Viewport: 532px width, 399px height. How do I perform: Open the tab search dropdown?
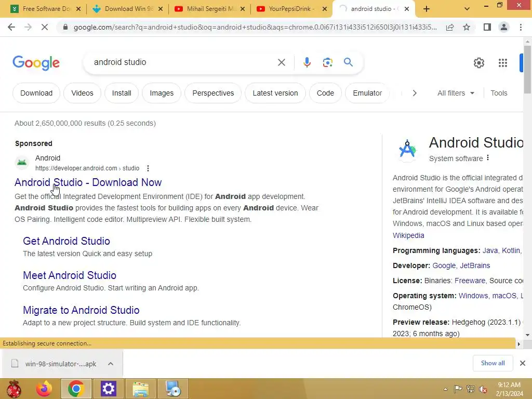(x=467, y=9)
